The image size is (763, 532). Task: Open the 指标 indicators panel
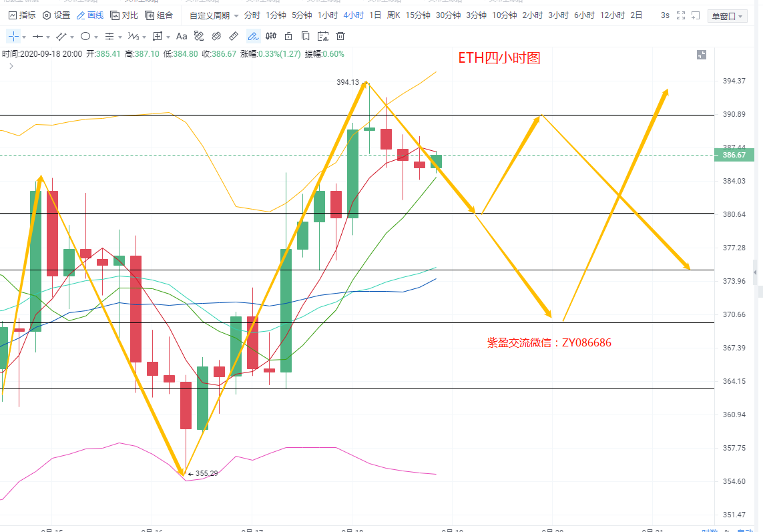coord(22,15)
